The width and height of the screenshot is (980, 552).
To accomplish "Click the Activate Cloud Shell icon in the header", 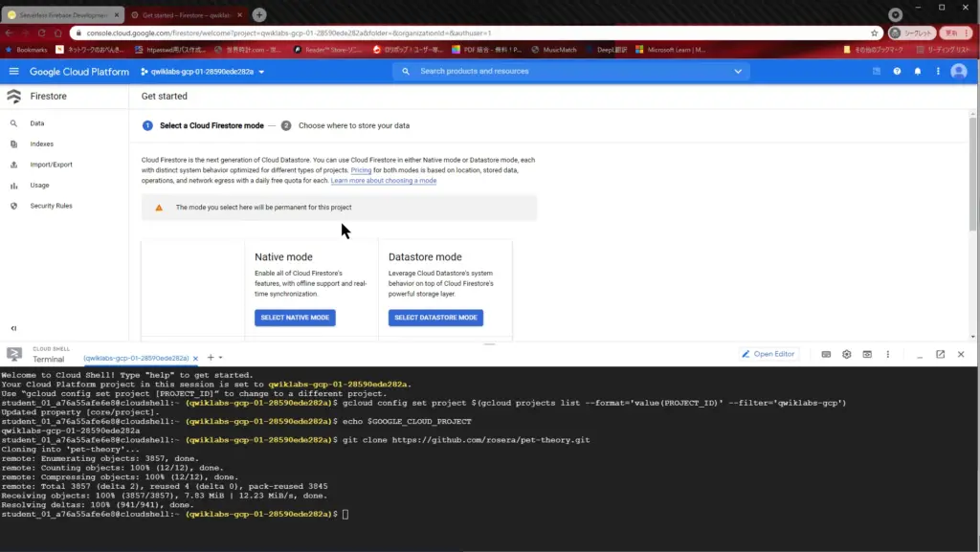I will coord(877,71).
